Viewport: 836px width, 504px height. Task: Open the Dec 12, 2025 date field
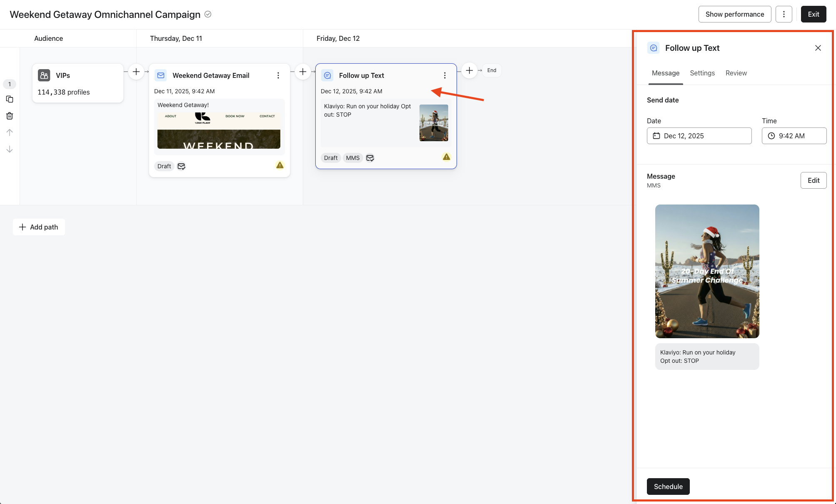[699, 136]
